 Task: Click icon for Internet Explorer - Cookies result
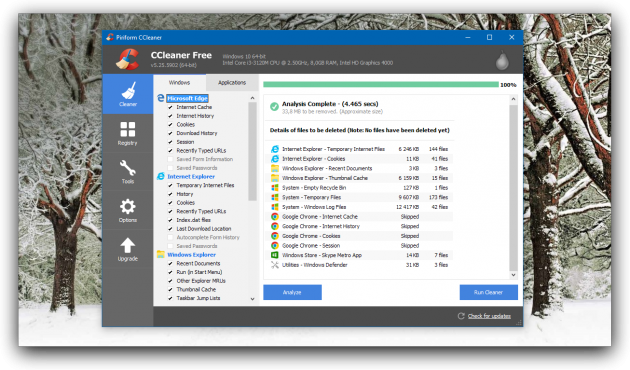pos(275,159)
